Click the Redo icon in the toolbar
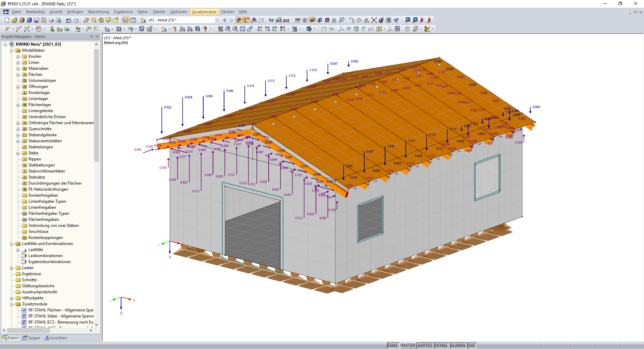This screenshot has height=349, width=644. point(76,20)
